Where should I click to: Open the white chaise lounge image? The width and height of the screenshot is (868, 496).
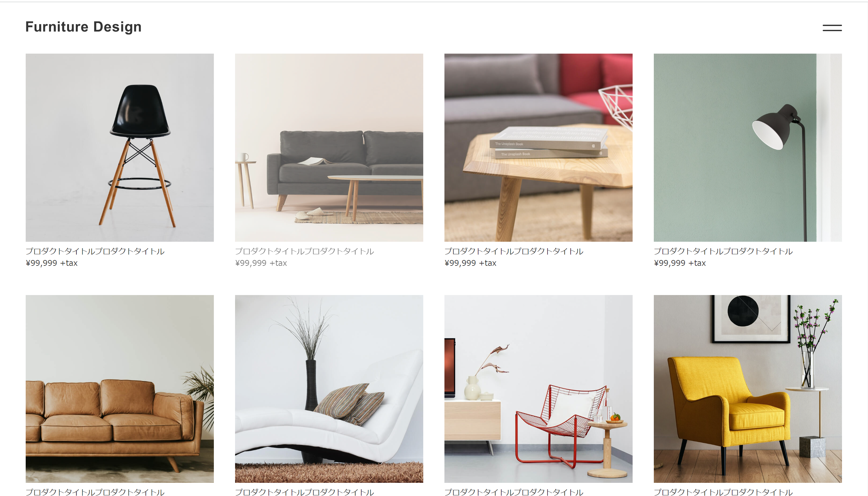[x=329, y=389]
